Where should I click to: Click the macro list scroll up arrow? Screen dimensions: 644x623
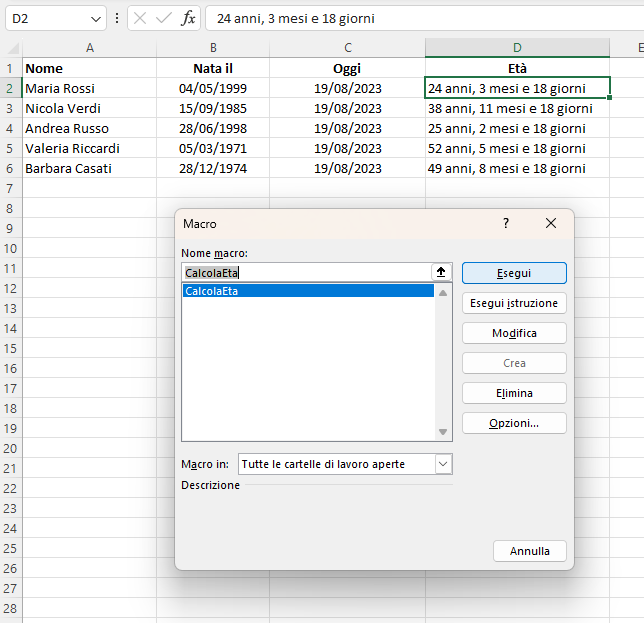(x=443, y=293)
